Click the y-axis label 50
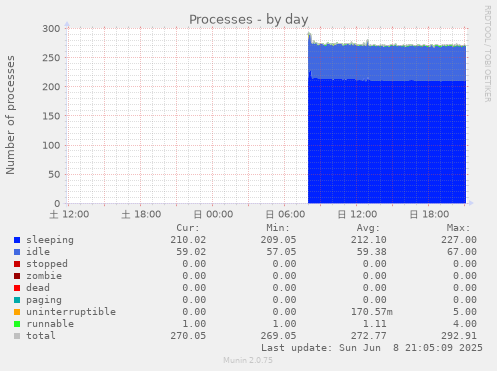Viewport: 497px width, 371px height. 54,174
